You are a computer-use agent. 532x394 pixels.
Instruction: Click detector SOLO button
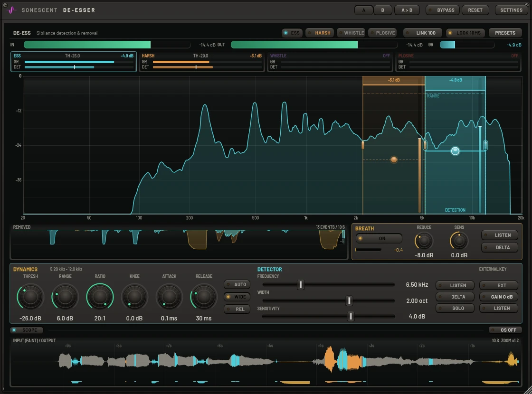tap(455, 308)
